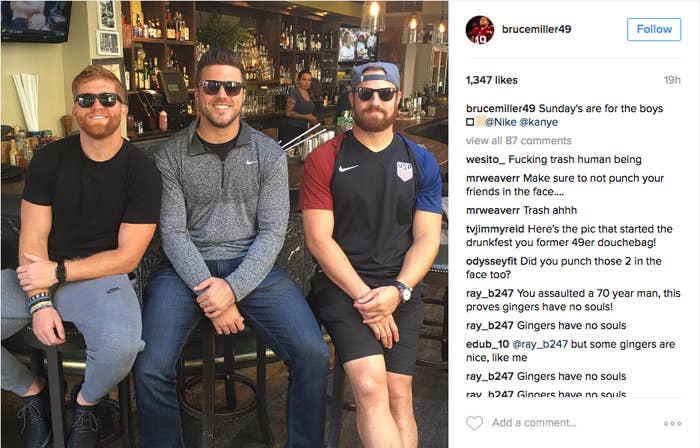This screenshot has width=700, height=448.
Task: Expand view all 87 comments
Action: 519,141
